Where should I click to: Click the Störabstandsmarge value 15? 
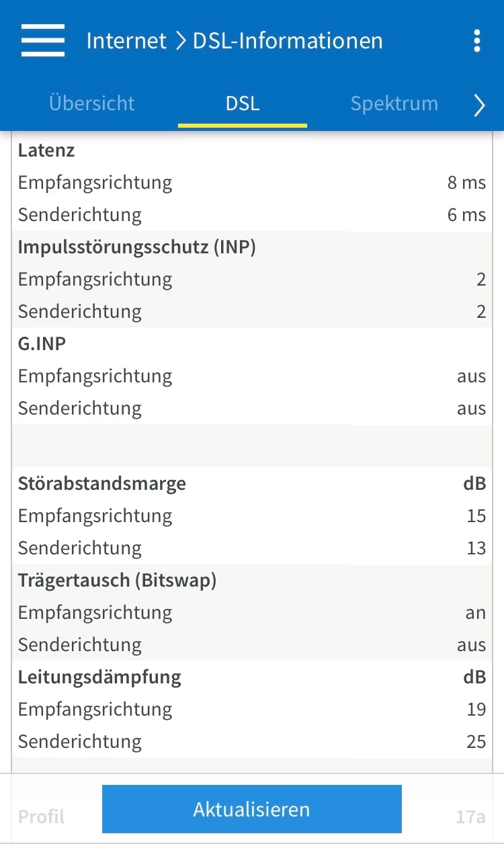click(x=476, y=516)
